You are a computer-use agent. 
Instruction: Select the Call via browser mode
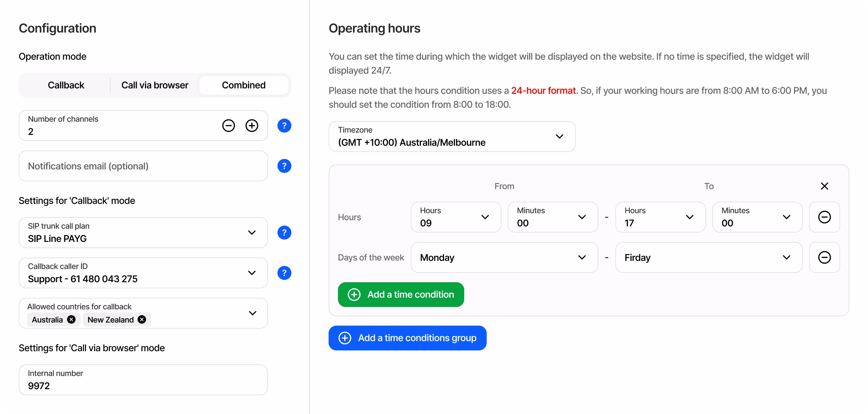tap(155, 85)
